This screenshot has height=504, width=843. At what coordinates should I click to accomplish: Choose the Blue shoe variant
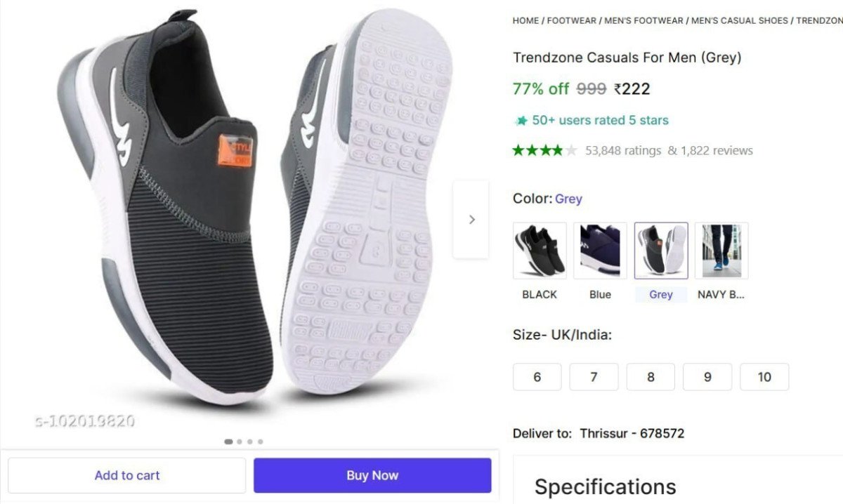600,250
